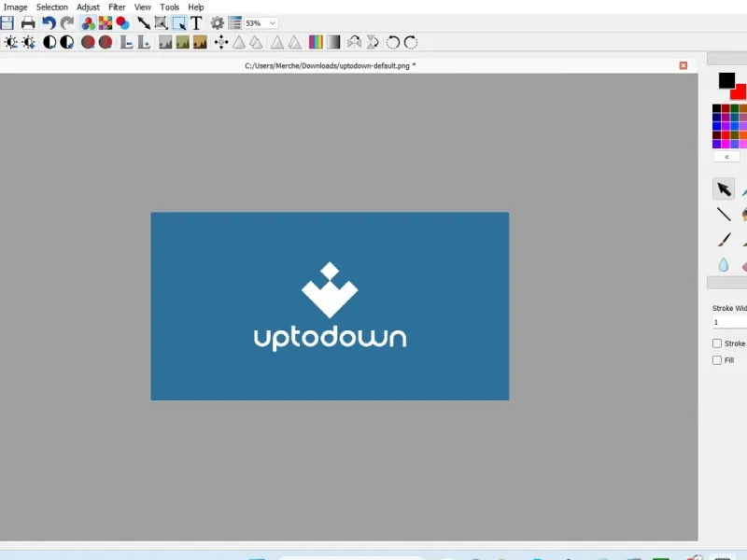This screenshot has height=560, width=747.
Task: Flip the image horizontally
Action: [x=354, y=42]
